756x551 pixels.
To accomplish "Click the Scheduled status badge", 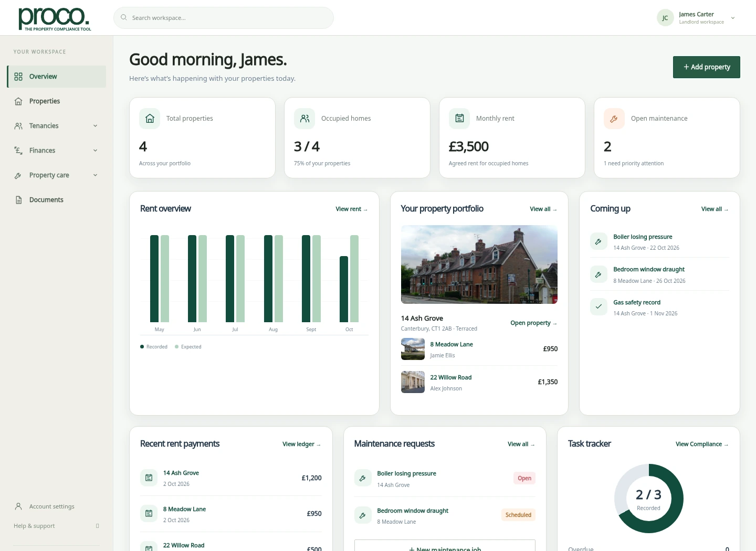I will coord(518,515).
